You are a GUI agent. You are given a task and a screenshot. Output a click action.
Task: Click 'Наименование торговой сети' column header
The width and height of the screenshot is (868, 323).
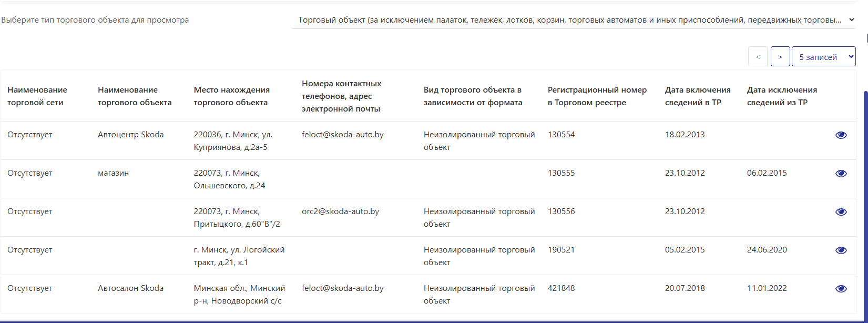pyautogui.click(x=37, y=96)
